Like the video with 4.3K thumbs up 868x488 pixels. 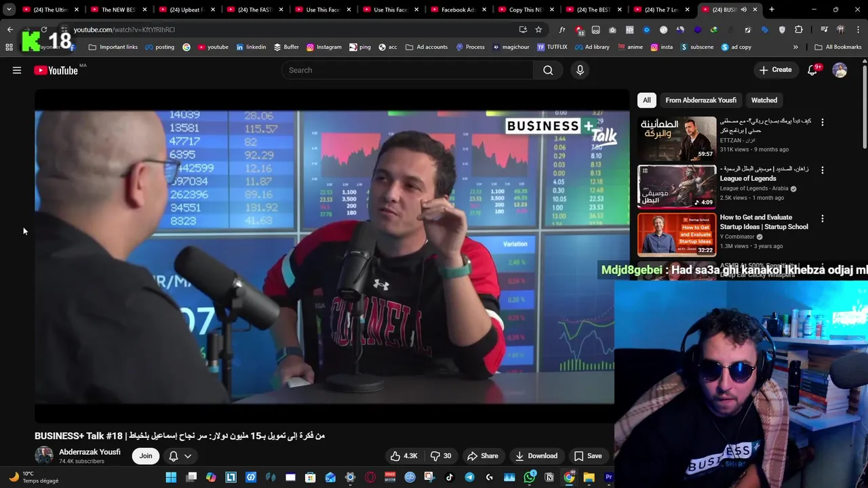tap(403, 456)
